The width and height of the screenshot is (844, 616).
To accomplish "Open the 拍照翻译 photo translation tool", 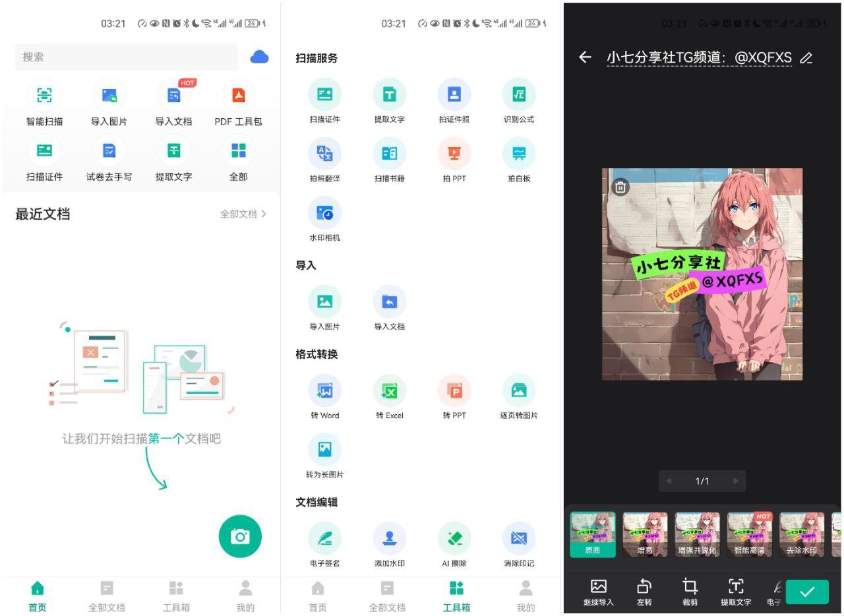I will (324, 160).
